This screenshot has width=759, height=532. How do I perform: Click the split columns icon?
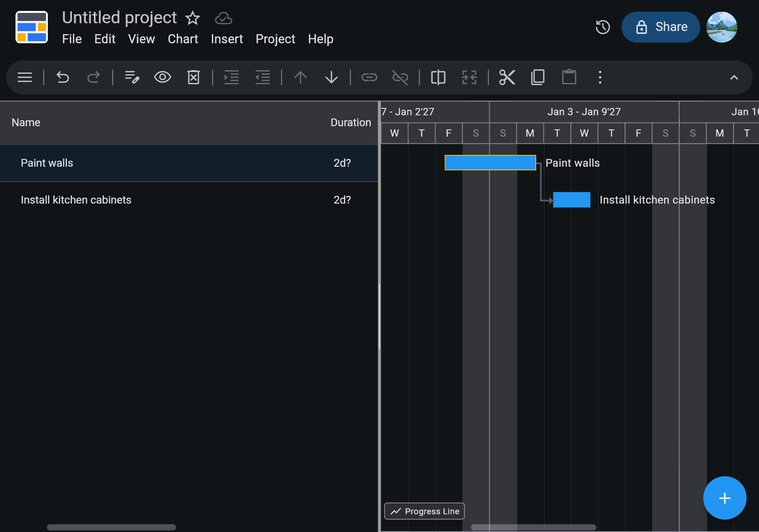(438, 77)
